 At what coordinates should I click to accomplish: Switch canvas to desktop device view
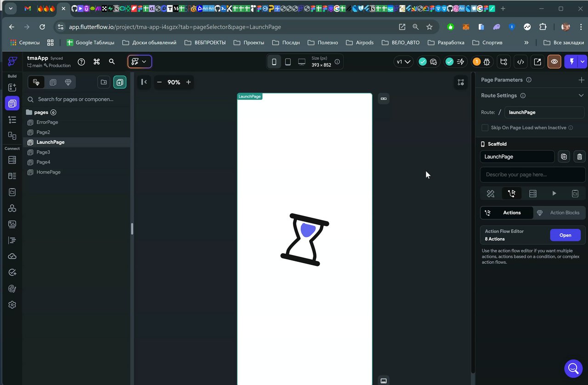[302, 62]
